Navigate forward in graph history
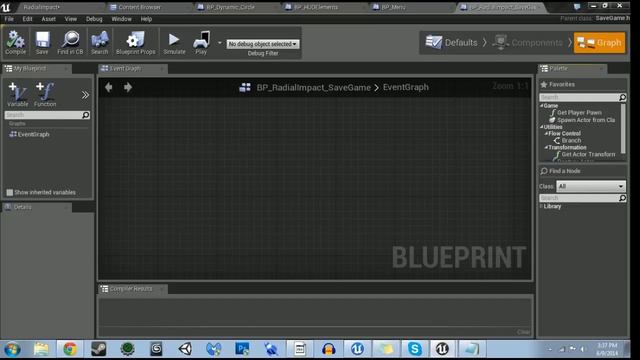This screenshot has height=360, width=640. tap(128, 87)
